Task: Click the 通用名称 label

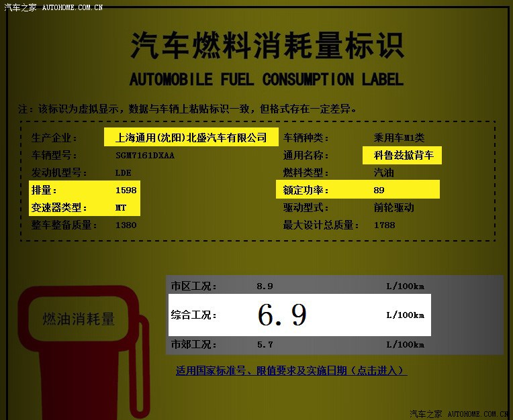Action: click(306, 155)
